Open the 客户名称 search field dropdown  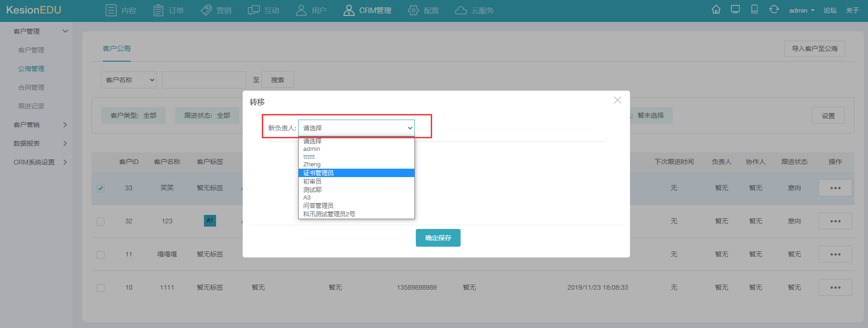click(129, 80)
